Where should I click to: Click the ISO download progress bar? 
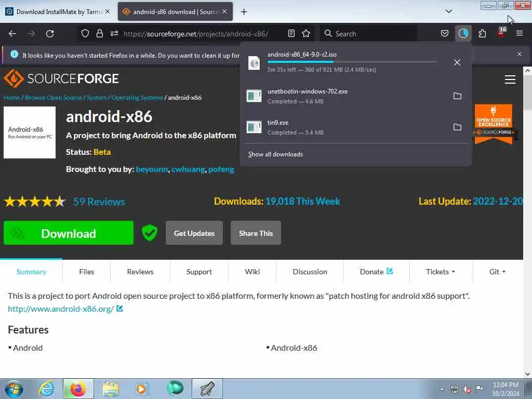tap(352, 62)
